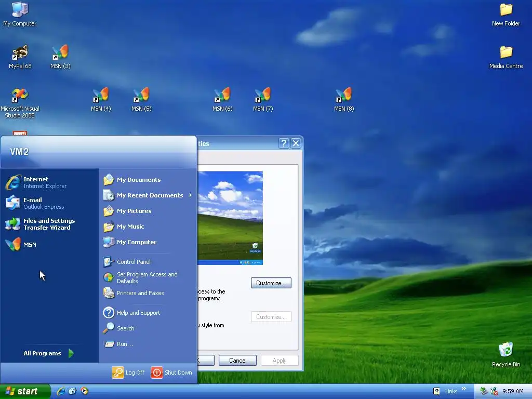Select MSN (7) desktop shortcut
This screenshot has width=532, height=399.
(x=263, y=99)
